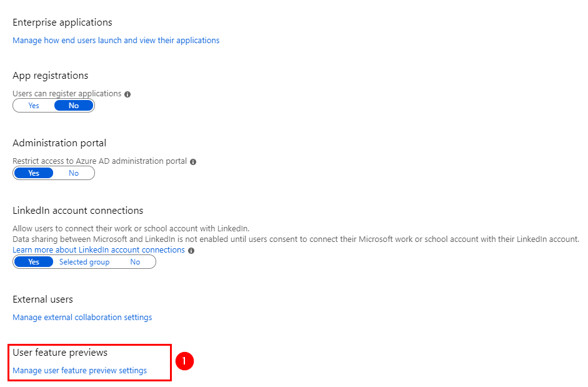
Task: Open "Learn more about LinkedIn account connections"
Action: [98, 249]
